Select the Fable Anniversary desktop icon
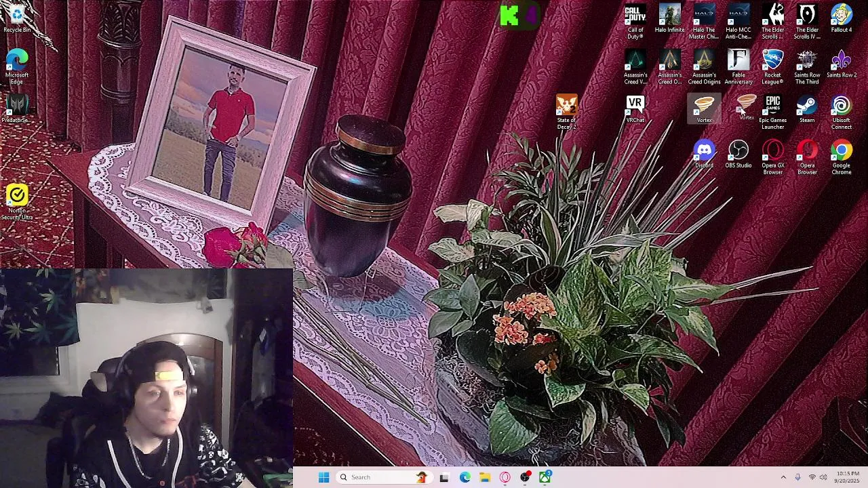868x488 pixels. click(738, 68)
